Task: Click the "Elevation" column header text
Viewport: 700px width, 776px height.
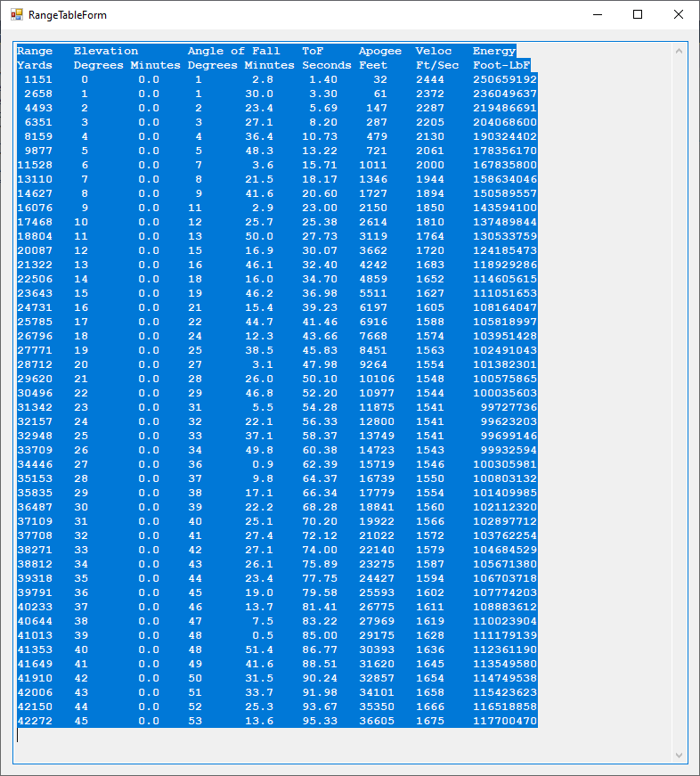Action: pos(106,51)
